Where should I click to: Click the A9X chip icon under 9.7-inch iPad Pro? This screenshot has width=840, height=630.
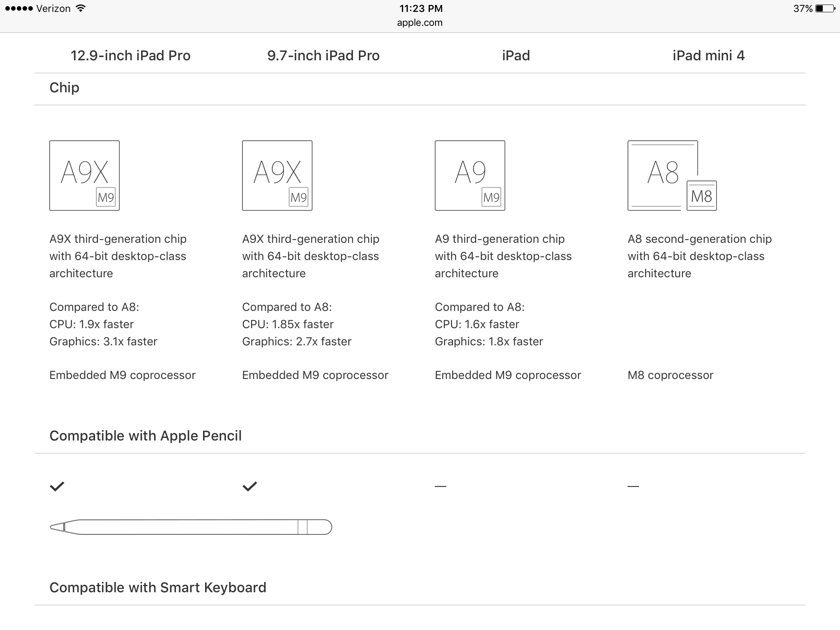(277, 176)
